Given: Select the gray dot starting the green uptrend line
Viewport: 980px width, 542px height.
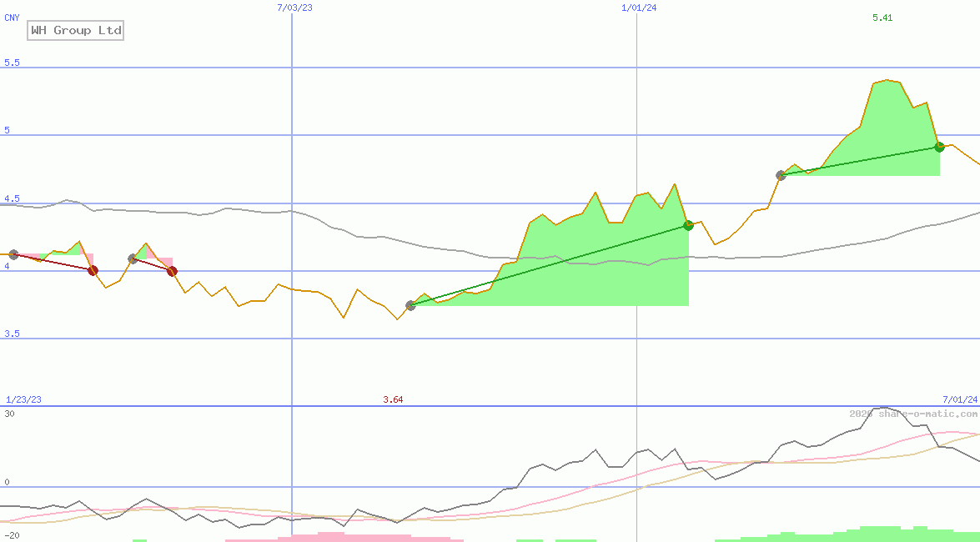Looking at the screenshot, I should pyautogui.click(x=410, y=305).
